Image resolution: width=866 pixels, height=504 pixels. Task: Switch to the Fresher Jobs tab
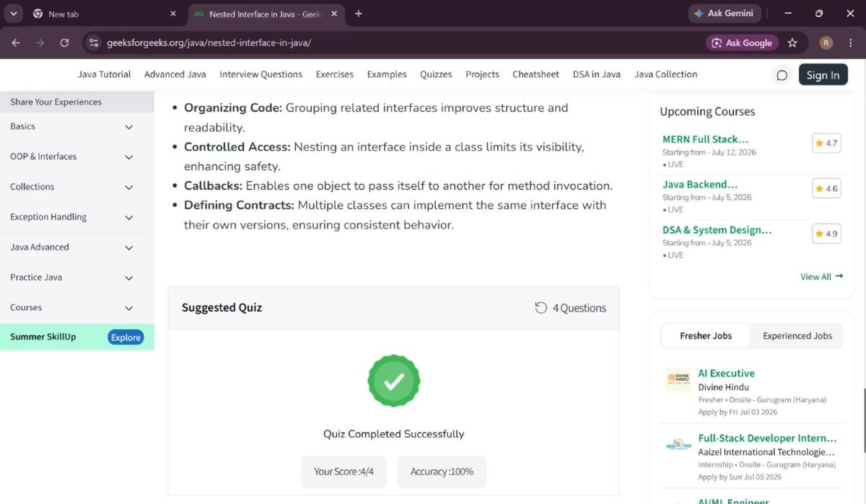[x=706, y=335]
